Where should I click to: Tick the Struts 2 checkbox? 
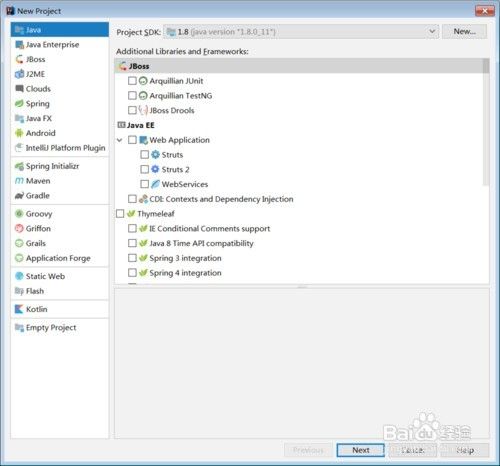[145, 169]
